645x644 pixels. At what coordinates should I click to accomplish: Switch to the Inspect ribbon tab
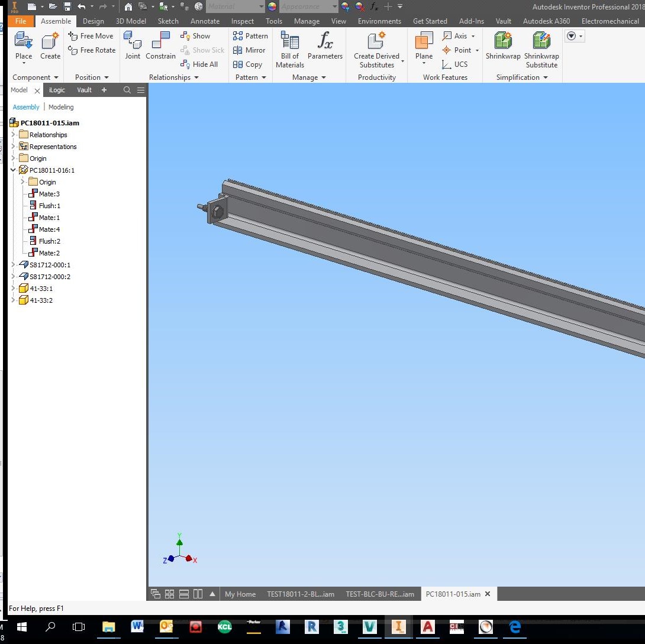[242, 21]
